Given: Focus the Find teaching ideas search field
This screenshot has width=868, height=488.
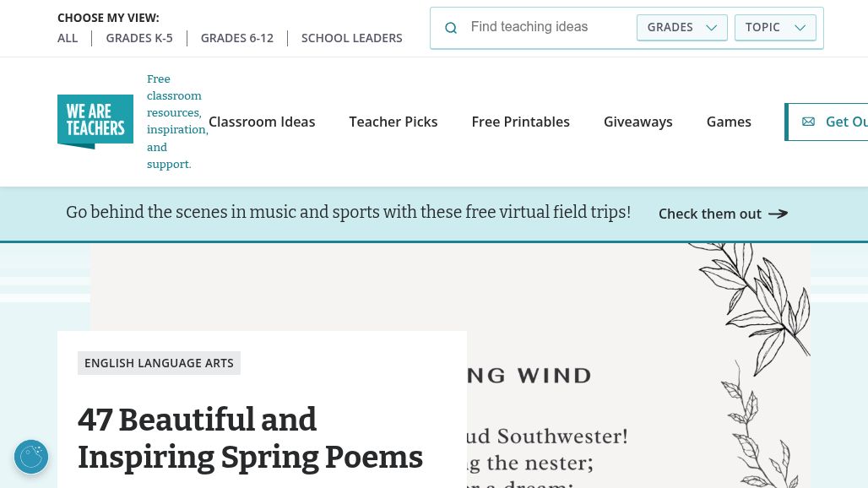Looking at the screenshot, I should click(x=549, y=27).
